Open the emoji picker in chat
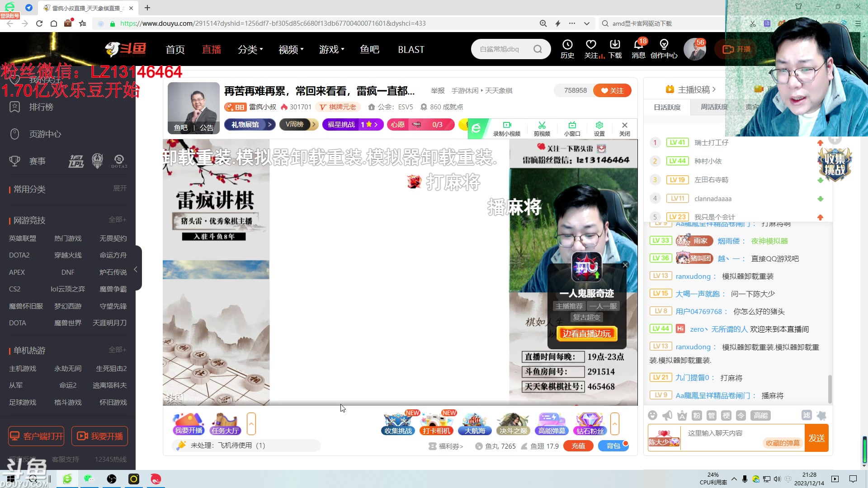The width and height of the screenshot is (868, 488). 652,415
